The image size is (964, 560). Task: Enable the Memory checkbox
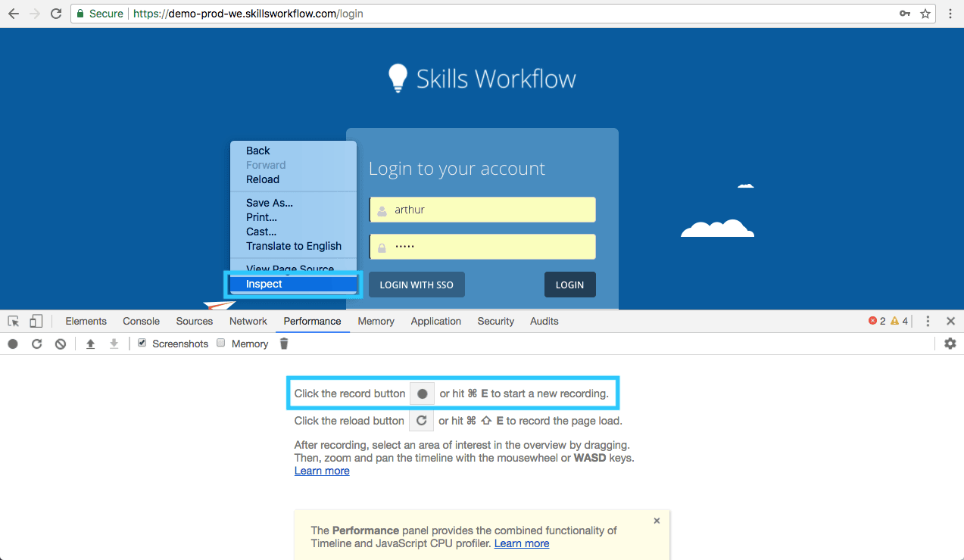point(221,343)
